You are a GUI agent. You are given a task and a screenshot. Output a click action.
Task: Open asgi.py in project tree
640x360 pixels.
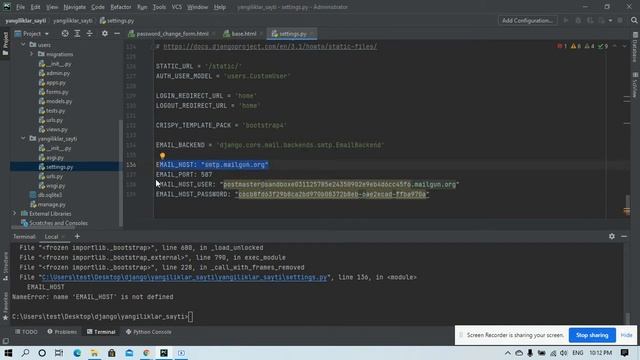pyautogui.click(x=51, y=158)
